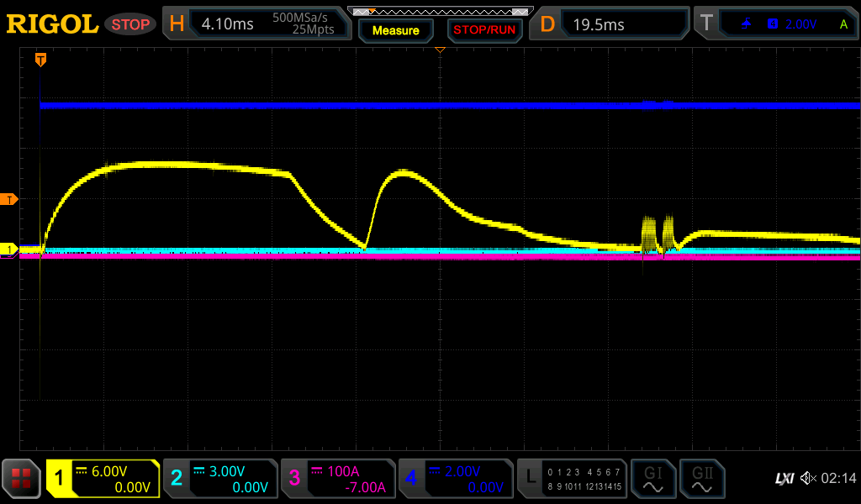Screen dimensions: 861x504
Task: Click the muted speaker sound icon
Action: (x=808, y=478)
